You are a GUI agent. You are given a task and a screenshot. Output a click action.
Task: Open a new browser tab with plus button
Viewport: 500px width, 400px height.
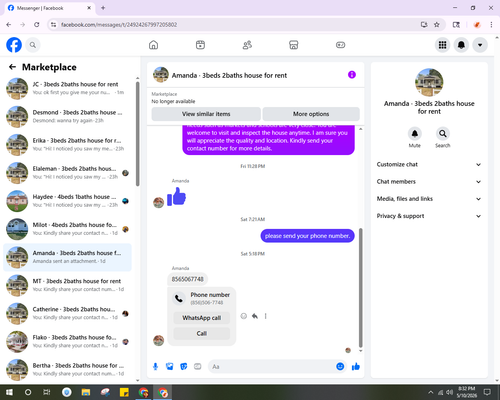coord(103,8)
